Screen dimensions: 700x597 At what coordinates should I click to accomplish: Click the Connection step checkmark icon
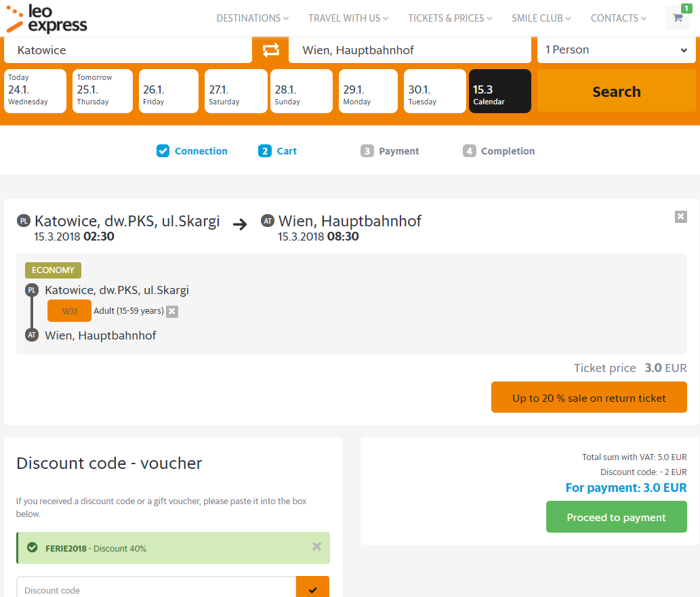coord(163,151)
